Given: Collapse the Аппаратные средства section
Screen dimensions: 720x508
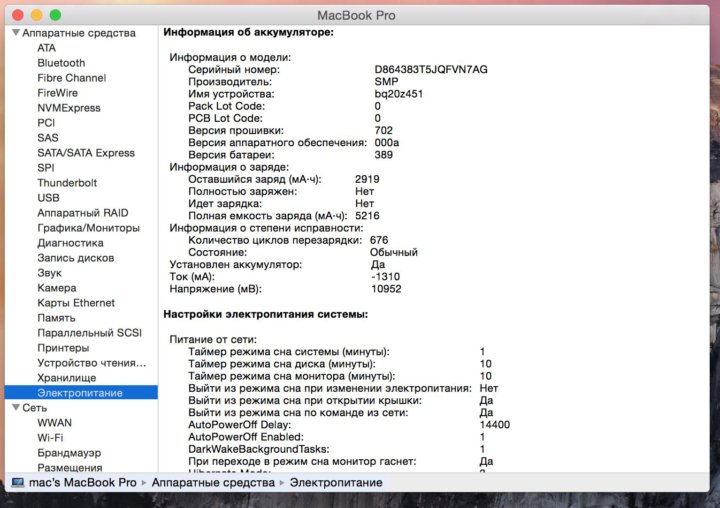Looking at the screenshot, I should click(x=14, y=33).
